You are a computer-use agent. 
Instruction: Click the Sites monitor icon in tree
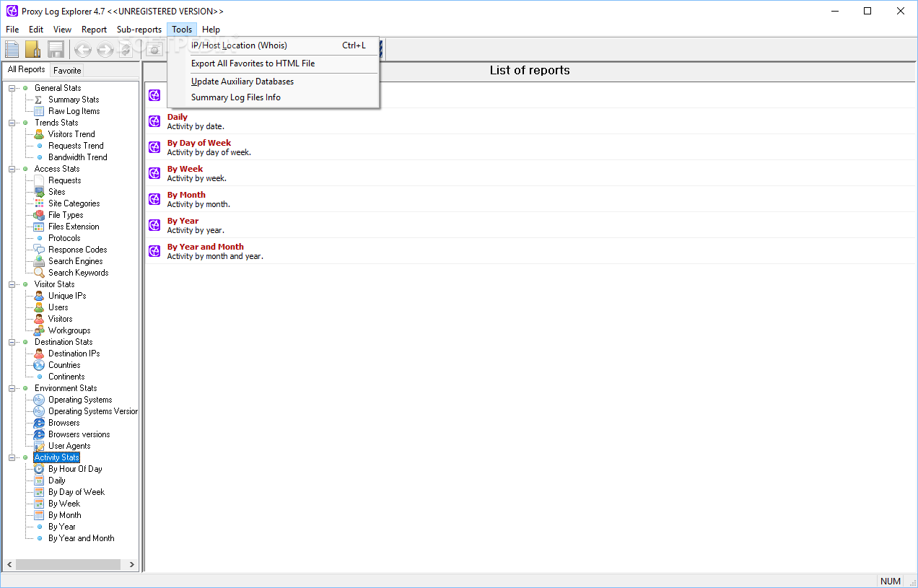[x=39, y=192]
